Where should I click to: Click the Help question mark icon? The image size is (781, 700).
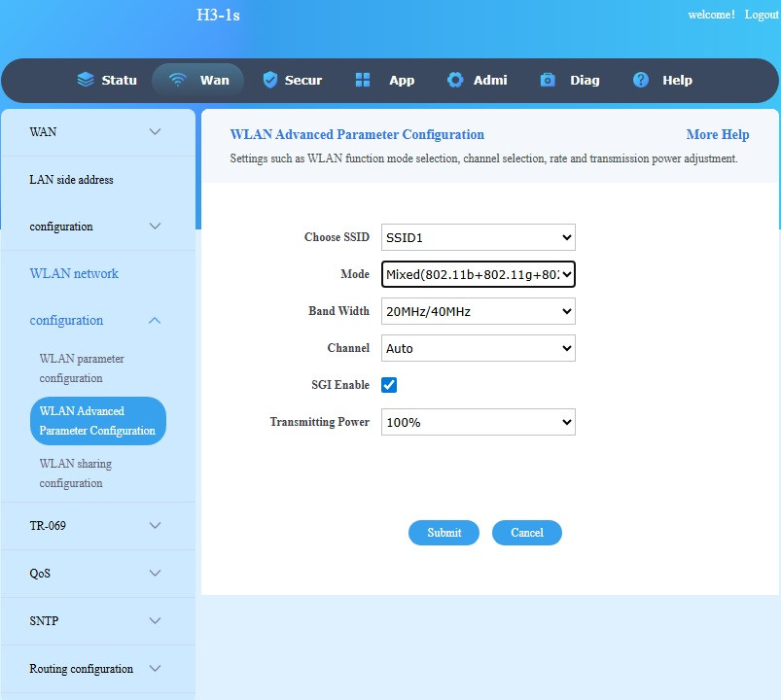[x=641, y=80]
